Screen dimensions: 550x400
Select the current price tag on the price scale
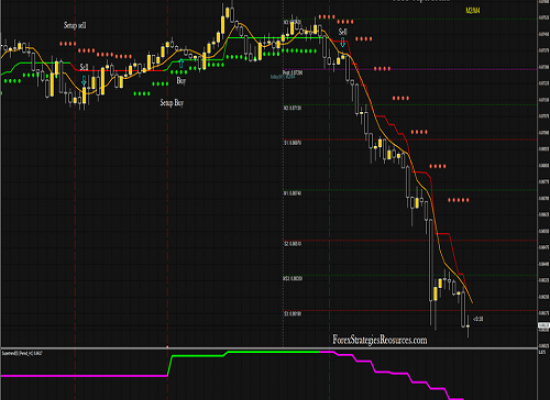click(x=544, y=326)
